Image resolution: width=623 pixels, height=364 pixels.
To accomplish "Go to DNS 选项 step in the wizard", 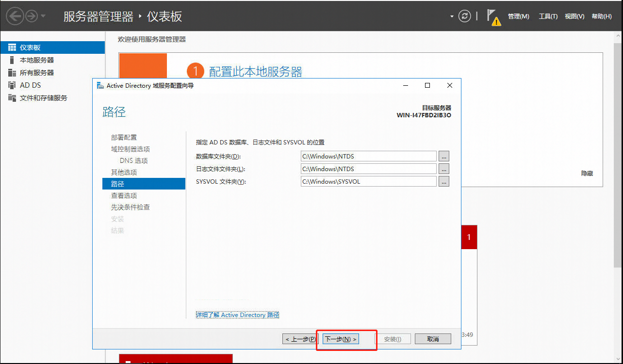I will (133, 160).
